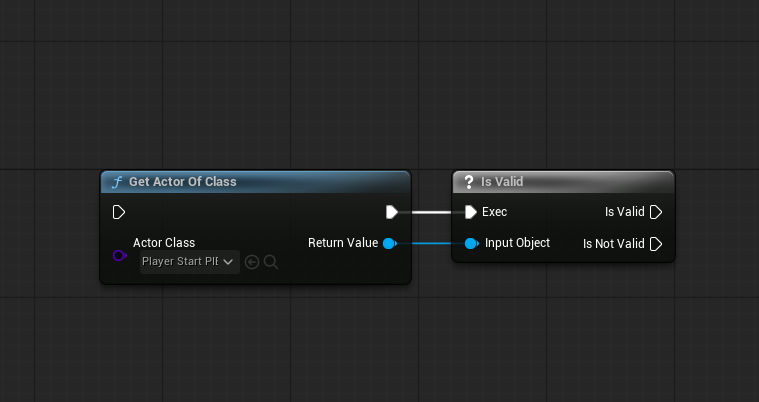Click the Is Valid node Exec input pin
The image size is (759, 402).
tap(471, 212)
